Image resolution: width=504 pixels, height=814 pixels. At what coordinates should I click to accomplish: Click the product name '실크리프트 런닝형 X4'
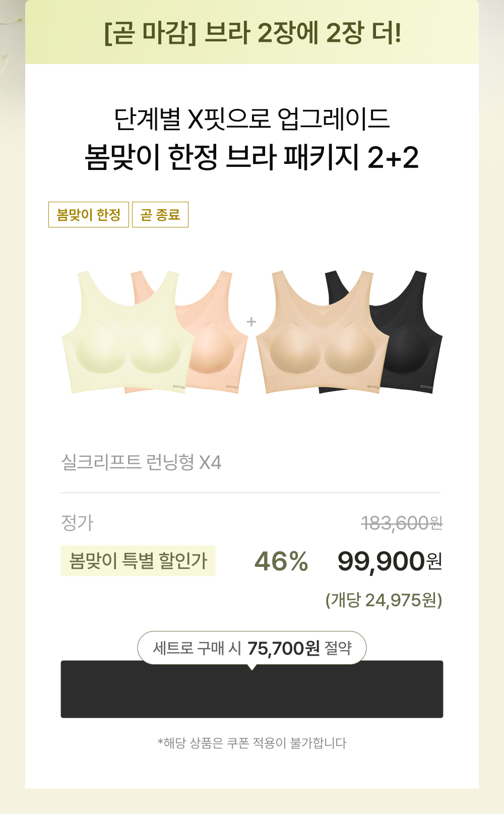pos(141,462)
